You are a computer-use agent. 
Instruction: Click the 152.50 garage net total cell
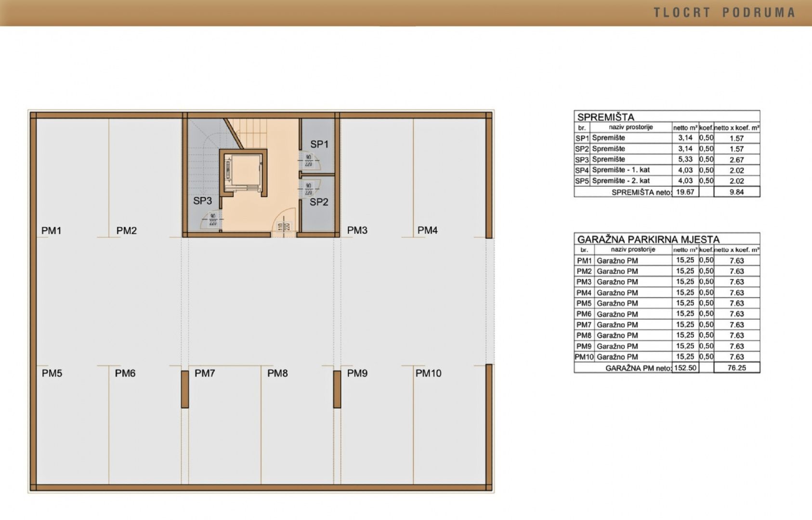coord(685,368)
